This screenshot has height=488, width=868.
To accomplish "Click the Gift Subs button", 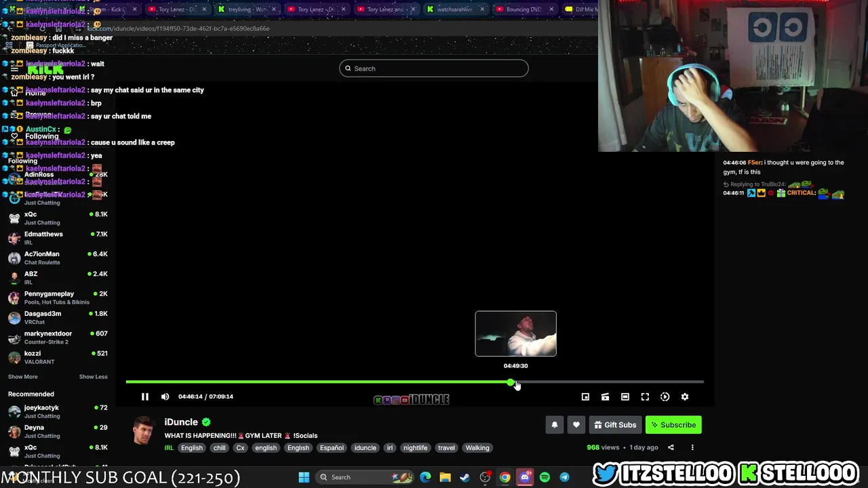I will point(615,425).
